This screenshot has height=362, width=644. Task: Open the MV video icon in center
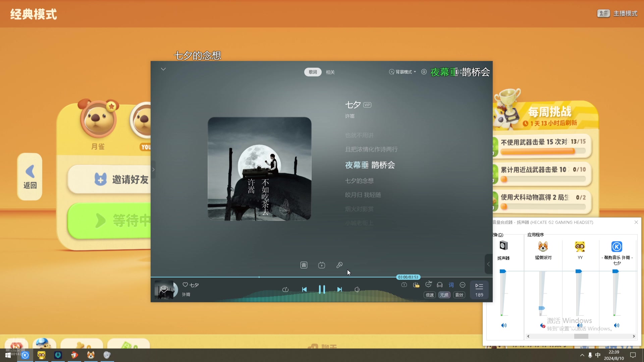(x=322, y=265)
